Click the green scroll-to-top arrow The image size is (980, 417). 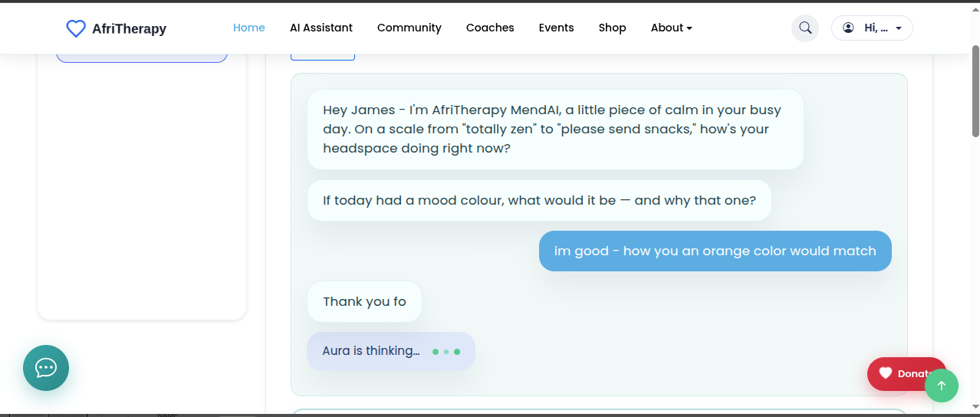point(942,386)
